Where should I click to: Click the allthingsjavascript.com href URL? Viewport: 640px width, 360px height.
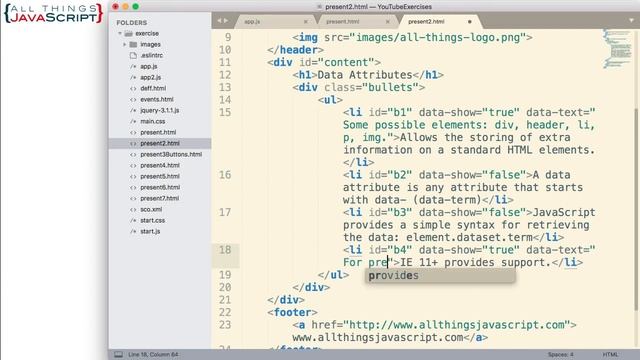pos(457,325)
